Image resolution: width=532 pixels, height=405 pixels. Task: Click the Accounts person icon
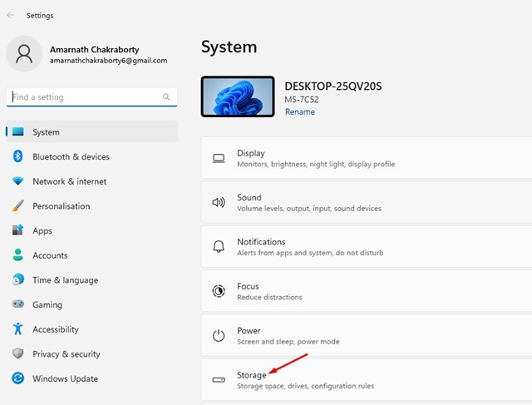click(17, 255)
